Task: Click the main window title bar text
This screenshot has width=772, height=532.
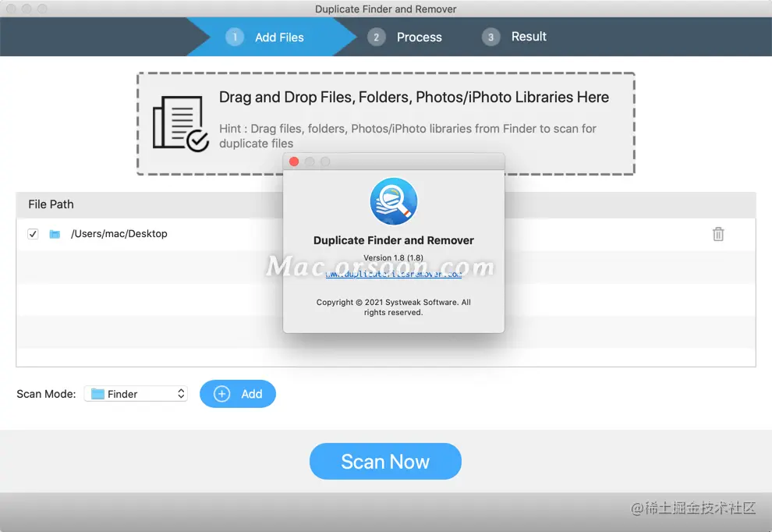Action: coord(385,9)
